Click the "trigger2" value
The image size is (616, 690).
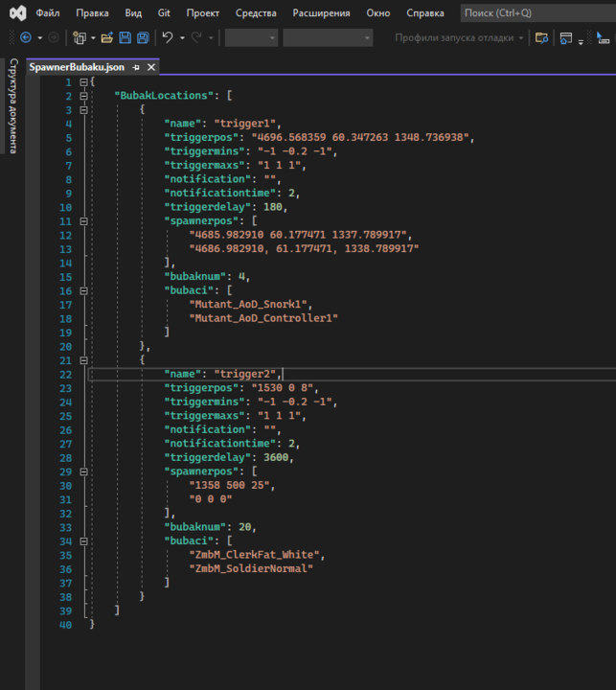click(x=244, y=374)
